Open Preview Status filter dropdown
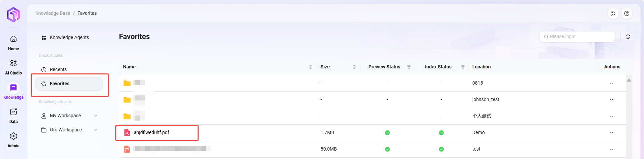Screen dimensions: 644x159 (x=409, y=67)
